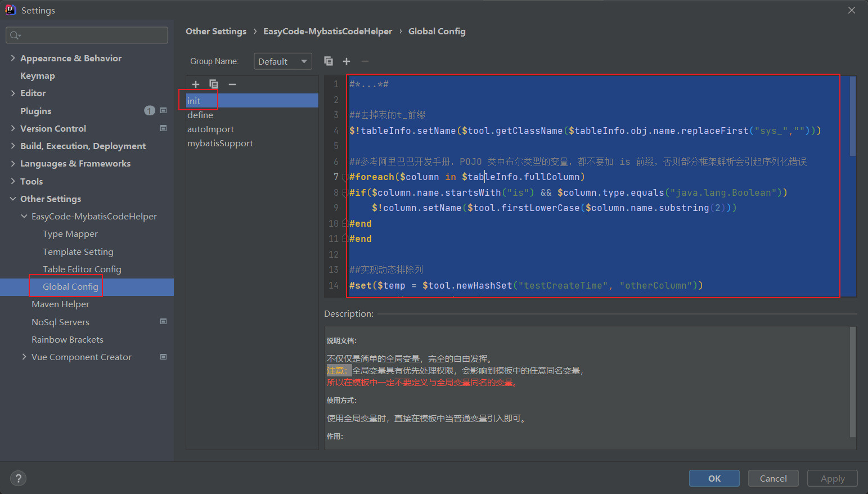Select the mybatisSupport config item
This screenshot has width=868, height=494.
point(252,143)
